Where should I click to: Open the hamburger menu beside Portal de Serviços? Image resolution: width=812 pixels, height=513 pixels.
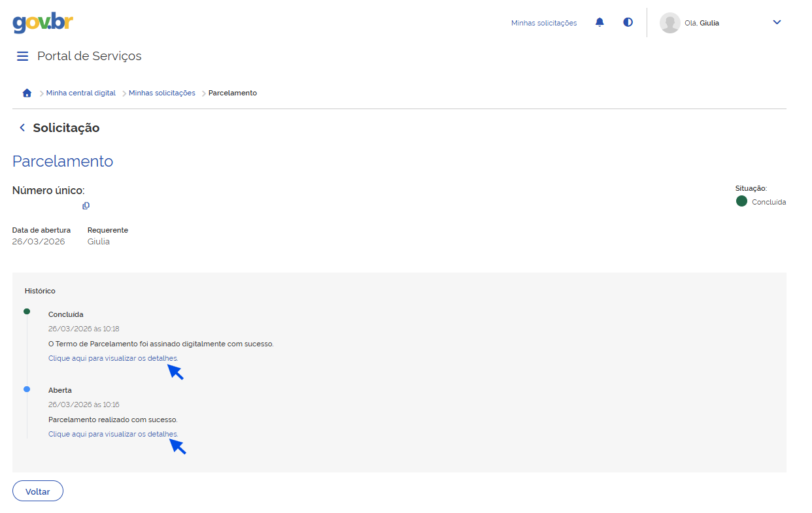pyautogui.click(x=22, y=56)
